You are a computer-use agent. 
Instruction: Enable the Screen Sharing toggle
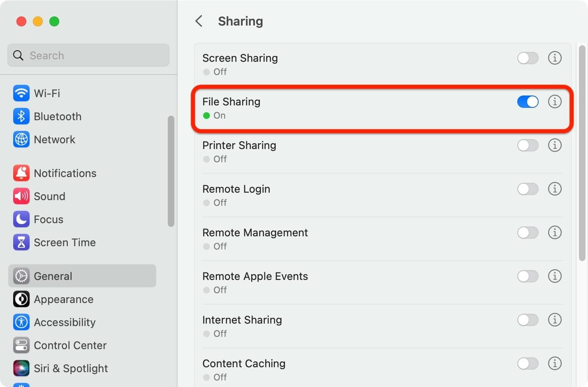point(528,58)
